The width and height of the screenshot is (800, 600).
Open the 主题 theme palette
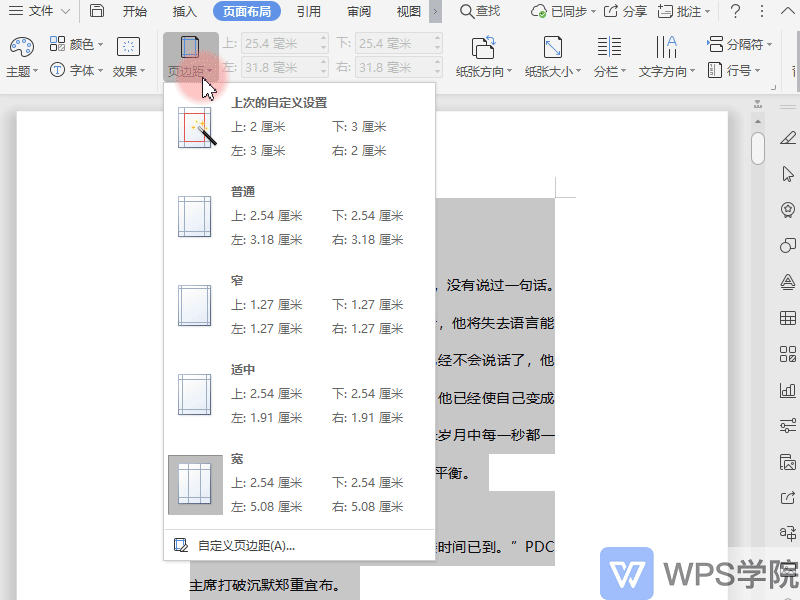tap(22, 57)
